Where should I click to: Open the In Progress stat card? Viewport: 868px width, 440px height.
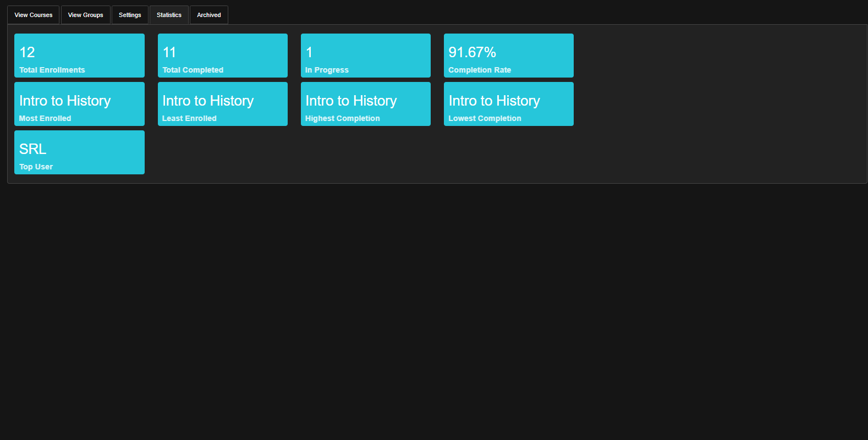point(365,56)
